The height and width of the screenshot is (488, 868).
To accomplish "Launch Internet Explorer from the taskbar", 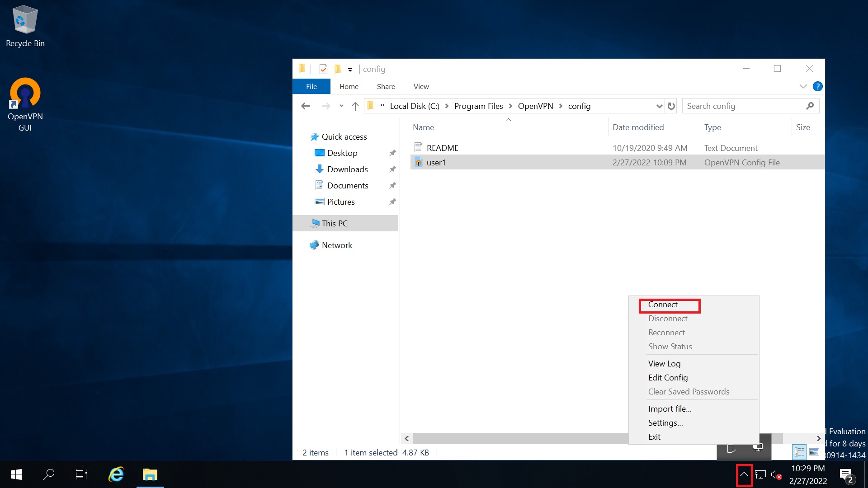I will [x=116, y=474].
